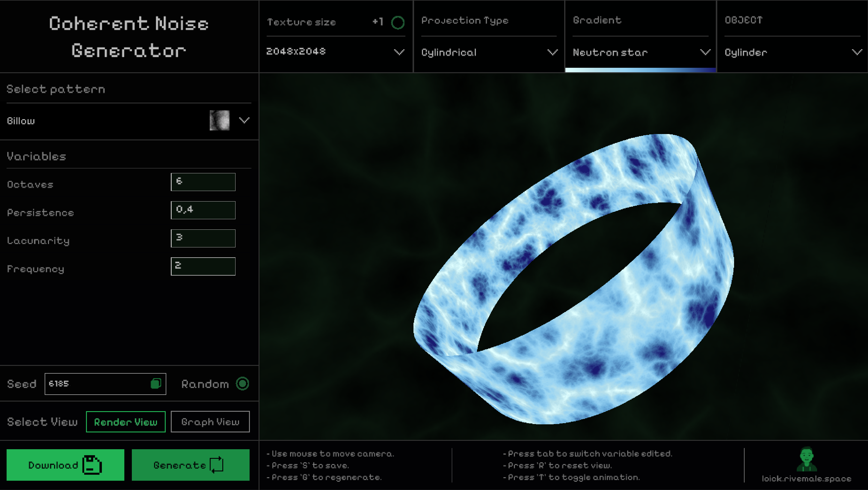Click the Select View label
868x490 pixels.
click(43, 422)
